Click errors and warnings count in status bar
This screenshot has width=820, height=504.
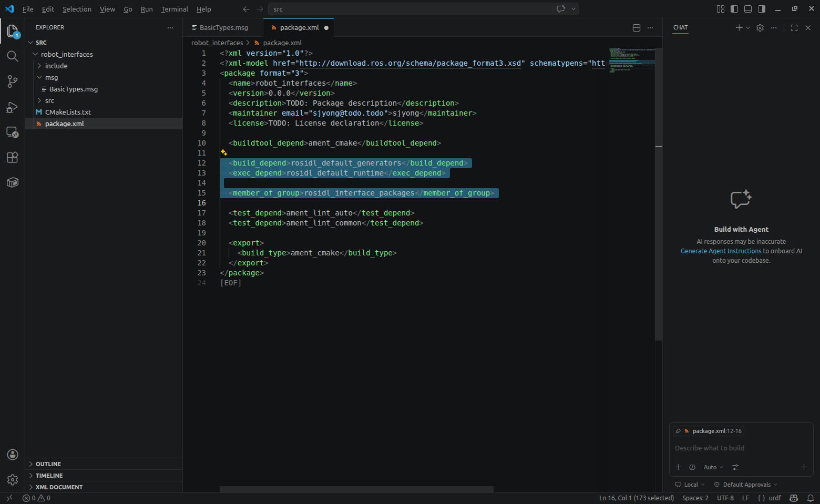click(x=36, y=498)
